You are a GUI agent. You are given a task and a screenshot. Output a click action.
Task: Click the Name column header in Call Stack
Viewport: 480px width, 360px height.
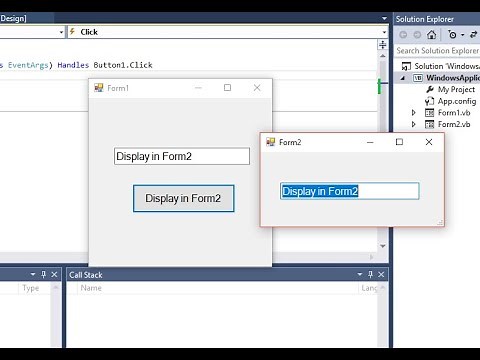pos(91,288)
